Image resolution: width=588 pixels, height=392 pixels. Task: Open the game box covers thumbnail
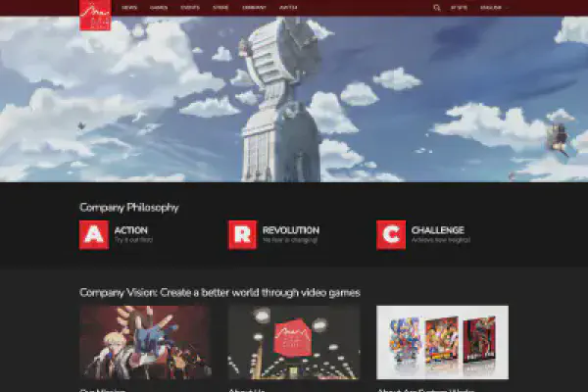pos(443,342)
